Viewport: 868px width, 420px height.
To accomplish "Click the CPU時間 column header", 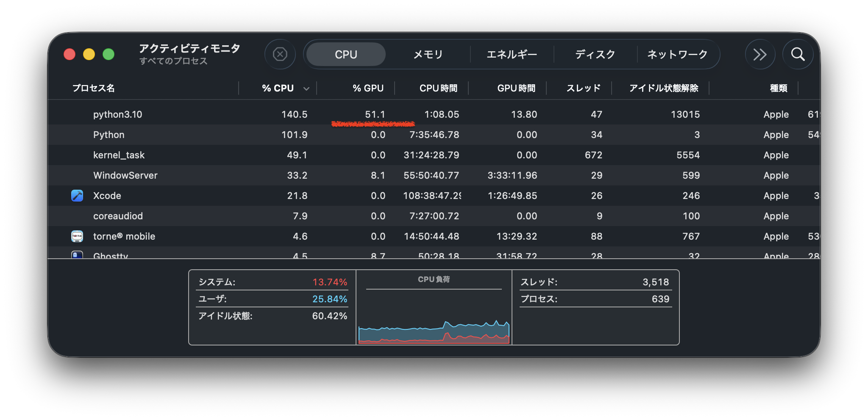I will 438,88.
